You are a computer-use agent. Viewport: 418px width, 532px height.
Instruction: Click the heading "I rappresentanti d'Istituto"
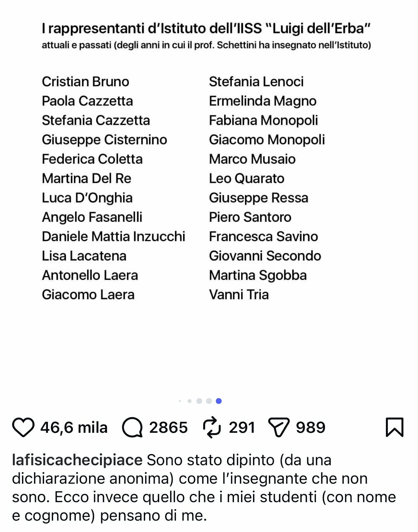(206, 29)
